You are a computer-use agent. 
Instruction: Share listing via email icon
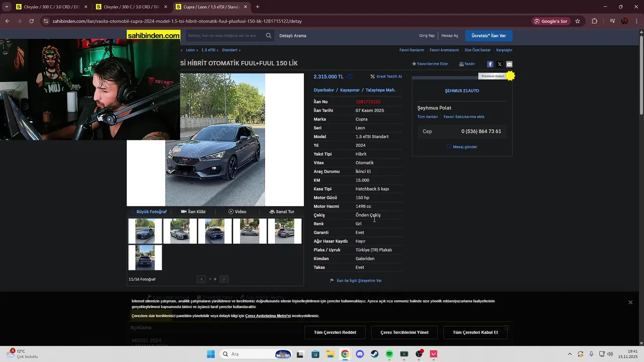pos(509,64)
